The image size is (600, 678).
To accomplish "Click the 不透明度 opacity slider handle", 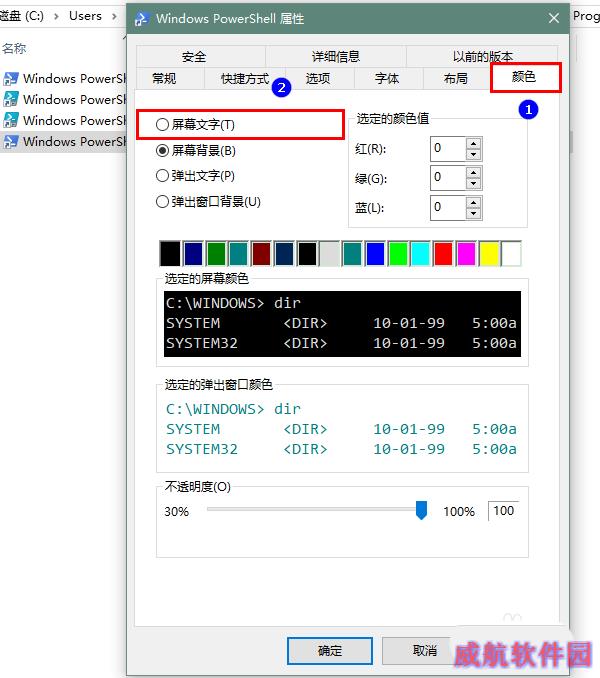I will pyautogui.click(x=421, y=510).
